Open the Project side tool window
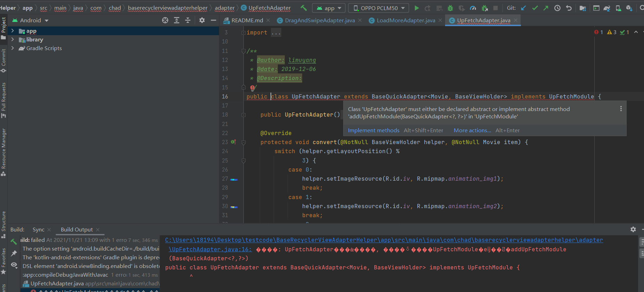Screen dimensions: 644x292 click(x=3, y=28)
